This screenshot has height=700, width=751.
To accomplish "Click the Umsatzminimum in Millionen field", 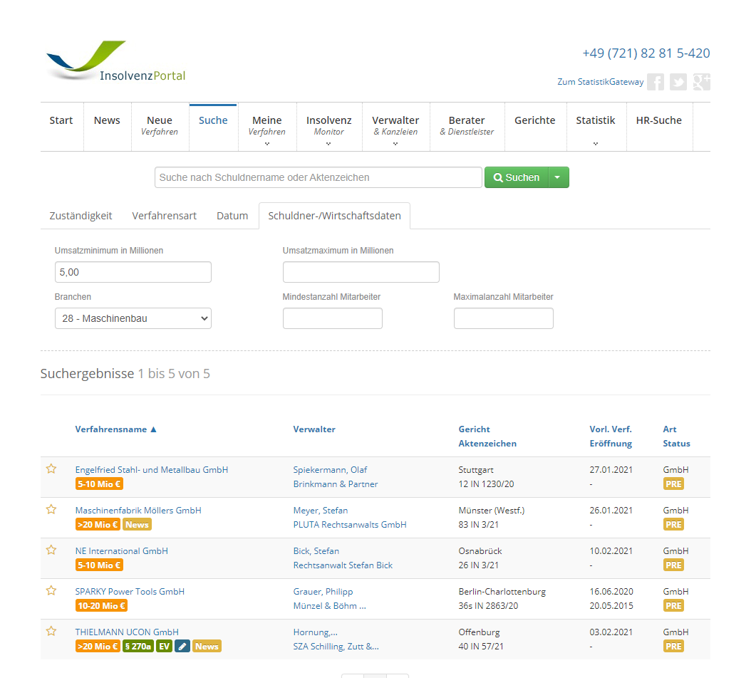I will point(133,272).
